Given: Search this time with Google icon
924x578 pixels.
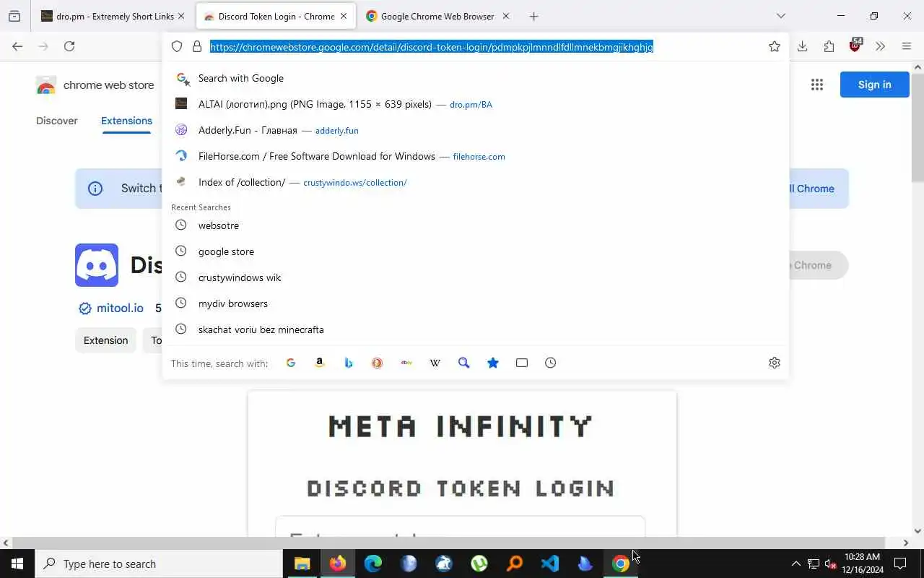Looking at the screenshot, I should pos(291,363).
